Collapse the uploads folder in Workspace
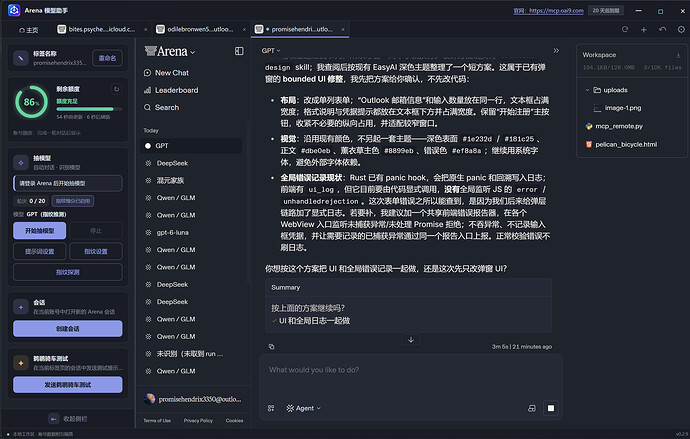 [x=587, y=90]
